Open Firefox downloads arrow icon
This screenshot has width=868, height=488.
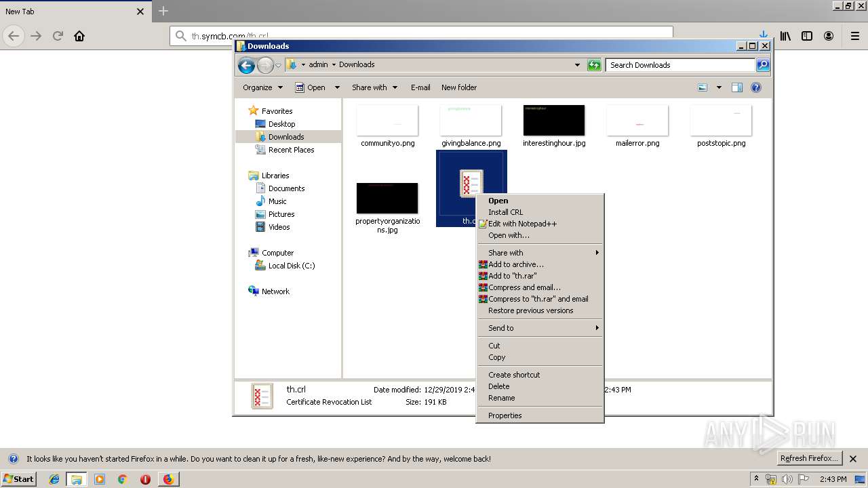point(763,35)
